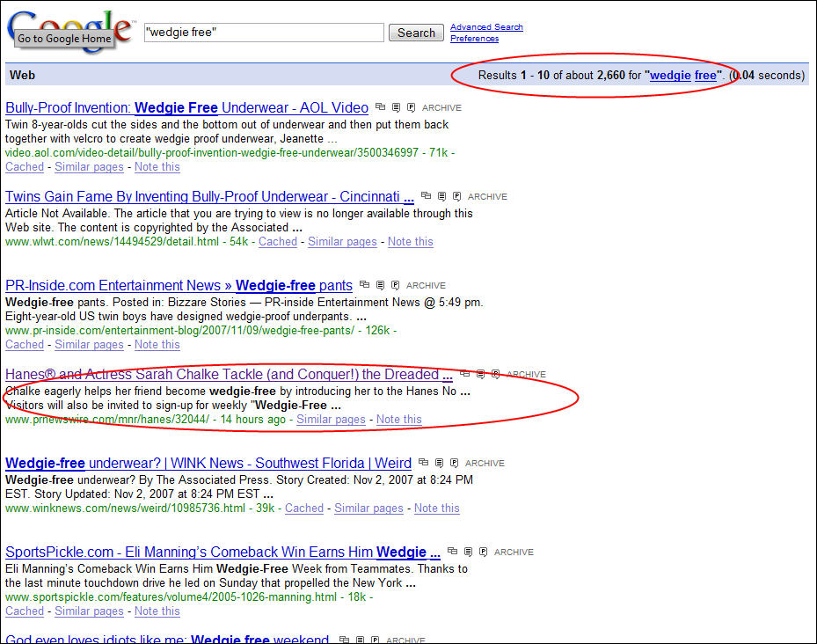This screenshot has width=817, height=644.
Task: Open Similar pages under the sportspickle.com result
Action: [89, 611]
